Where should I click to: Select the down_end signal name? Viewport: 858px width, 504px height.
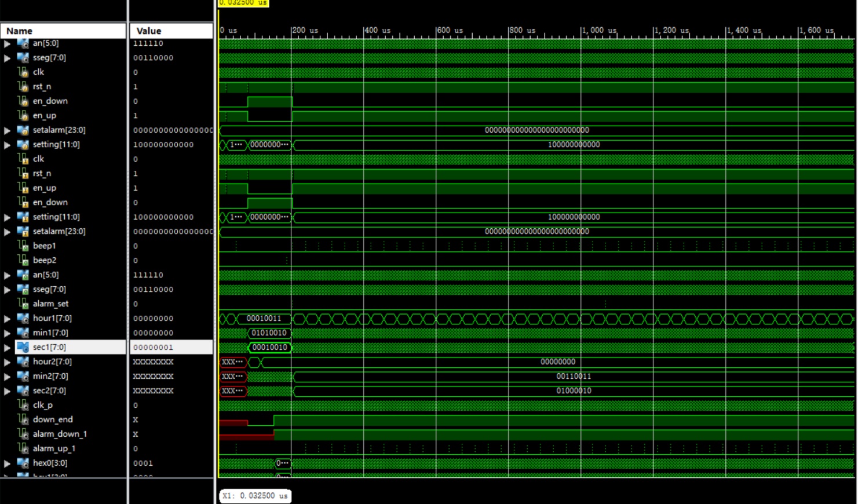pyautogui.click(x=53, y=419)
